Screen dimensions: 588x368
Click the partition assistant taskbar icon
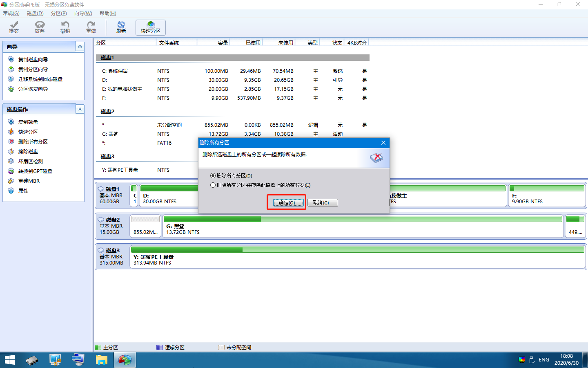pyautogui.click(x=125, y=360)
